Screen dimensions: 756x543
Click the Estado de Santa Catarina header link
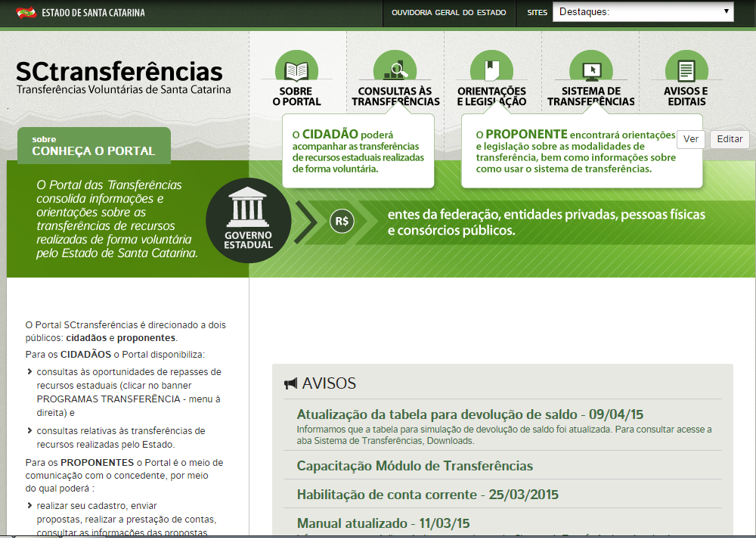pos(93,13)
